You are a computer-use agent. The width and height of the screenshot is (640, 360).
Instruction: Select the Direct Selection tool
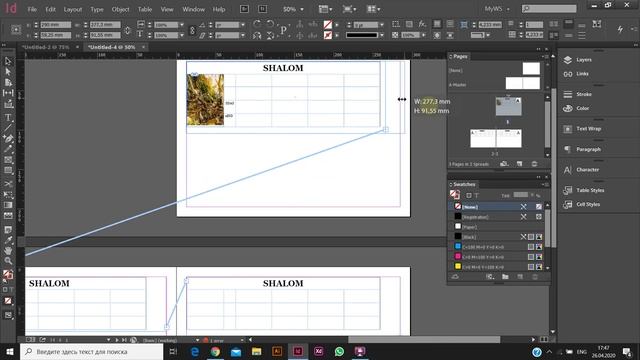coord(8,72)
